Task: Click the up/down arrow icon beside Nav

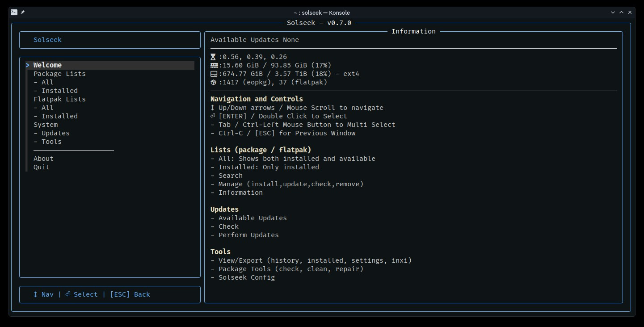Action: (x=35, y=294)
